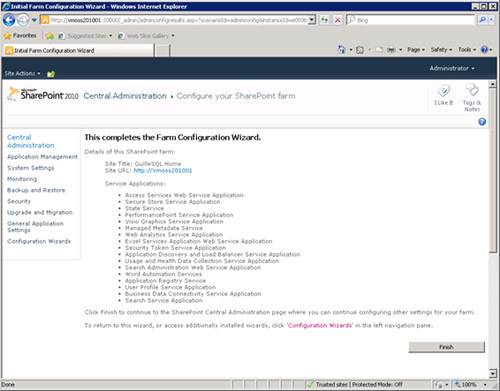Click 'Managed Metadata Service' list item
The width and height of the screenshot is (500, 391).
[x=164, y=228]
